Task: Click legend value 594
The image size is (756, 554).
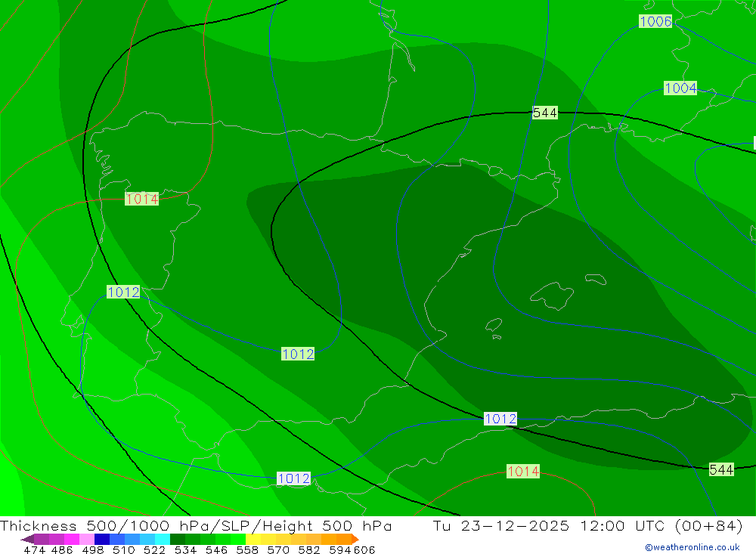Action: (340, 549)
